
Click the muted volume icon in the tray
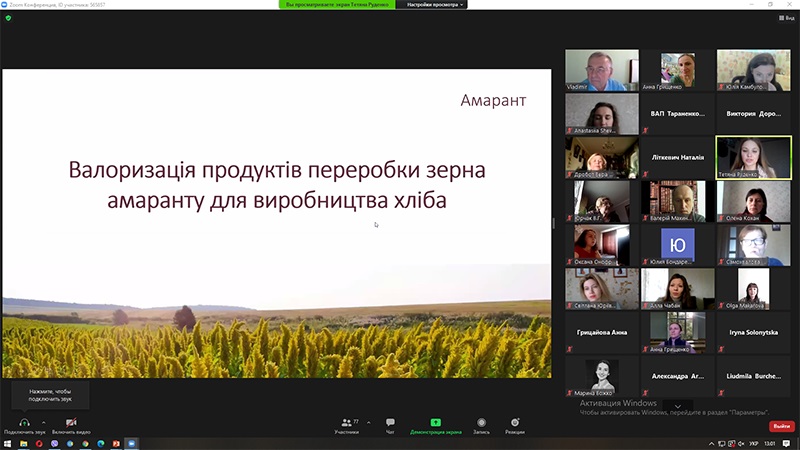point(741,444)
